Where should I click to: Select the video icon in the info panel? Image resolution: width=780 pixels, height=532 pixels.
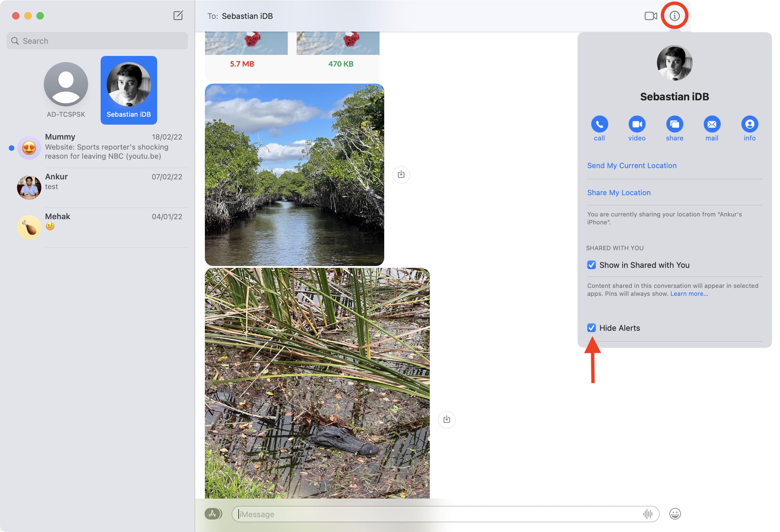pos(637,125)
